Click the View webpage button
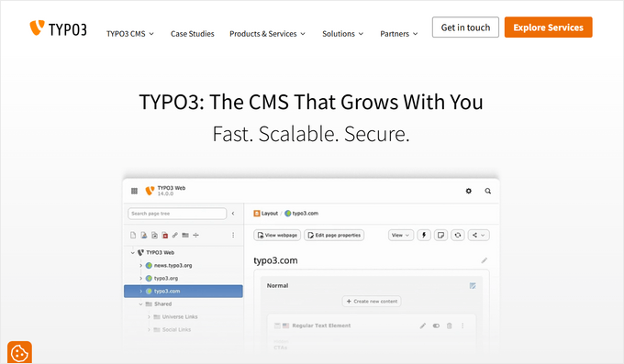 (x=277, y=235)
